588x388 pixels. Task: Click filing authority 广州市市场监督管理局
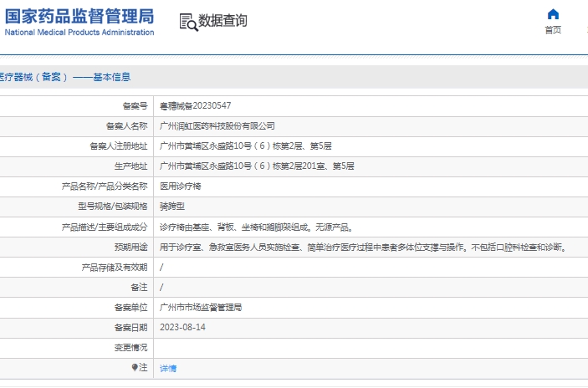point(201,308)
